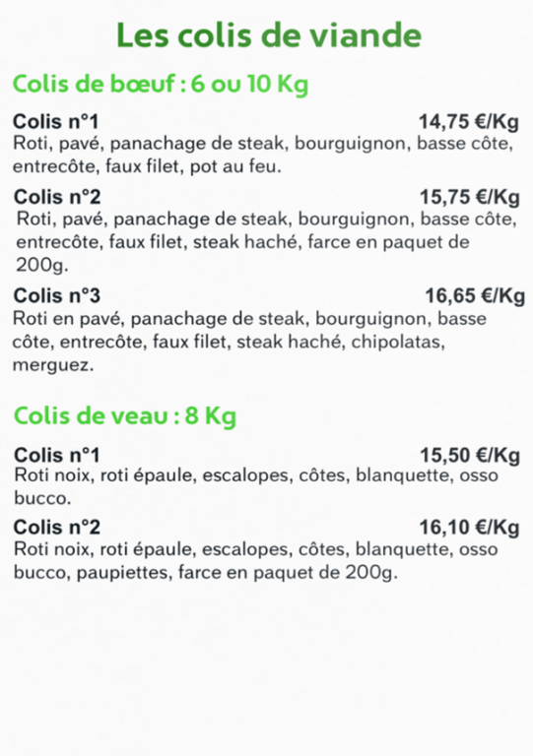This screenshot has width=533, height=756.
Task: Click the text 'farce en paquet de' in beef Colis n°2
Action: (x=388, y=241)
